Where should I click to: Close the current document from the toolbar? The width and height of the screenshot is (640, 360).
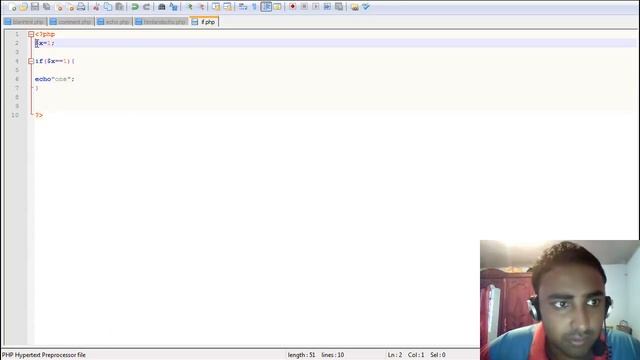(58, 7)
